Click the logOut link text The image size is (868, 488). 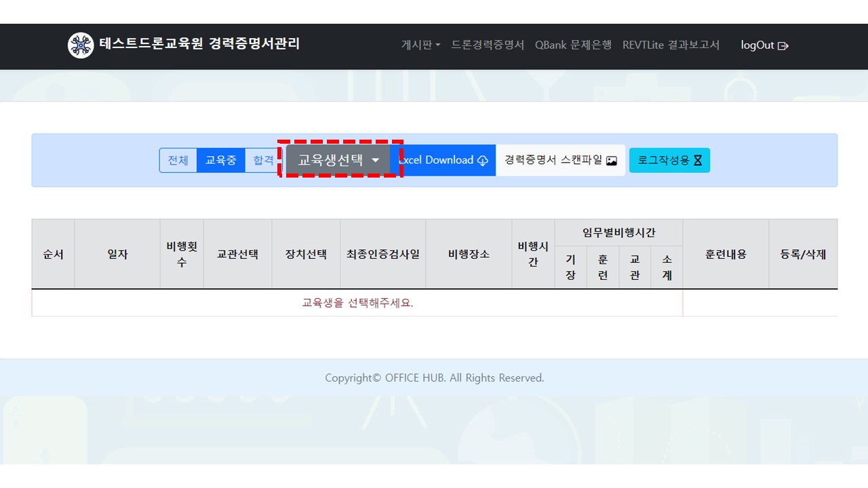(757, 45)
